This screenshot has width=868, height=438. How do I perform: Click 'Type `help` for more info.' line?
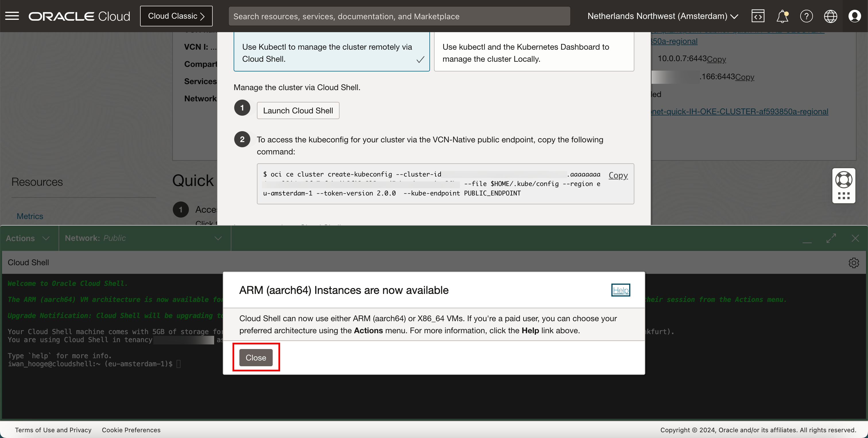coord(59,356)
